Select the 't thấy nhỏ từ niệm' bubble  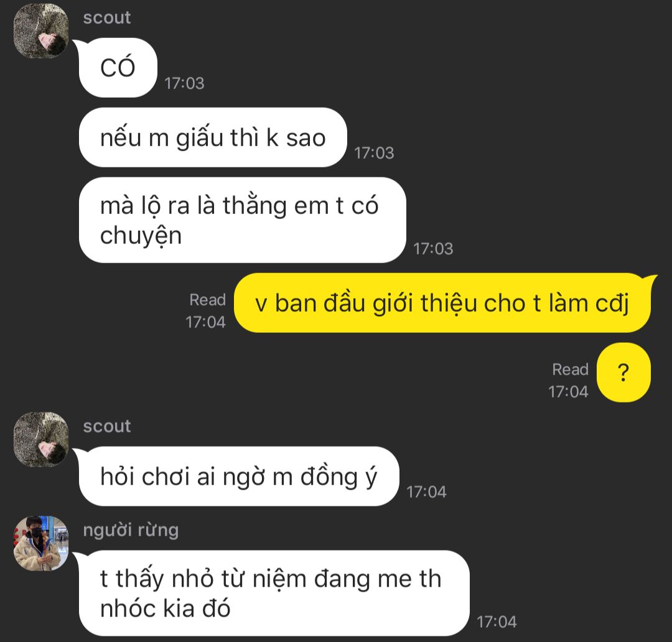pos(274,593)
